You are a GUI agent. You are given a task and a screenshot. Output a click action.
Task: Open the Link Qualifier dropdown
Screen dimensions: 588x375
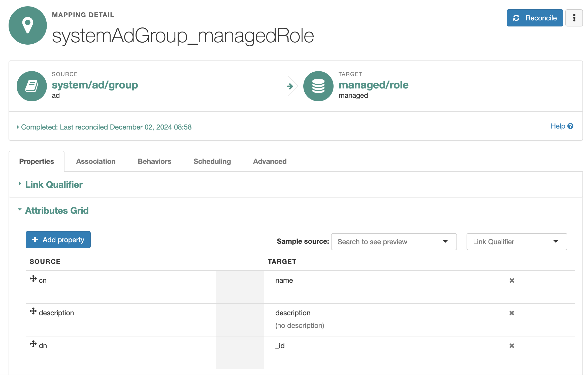(x=516, y=242)
